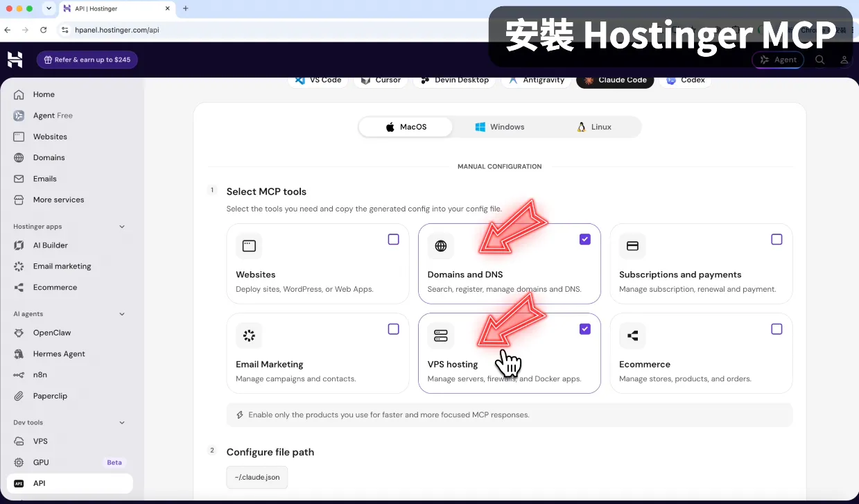The width and height of the screenshot is (859, 504).
Task: Open the Agent button in header
Action: 778,60
